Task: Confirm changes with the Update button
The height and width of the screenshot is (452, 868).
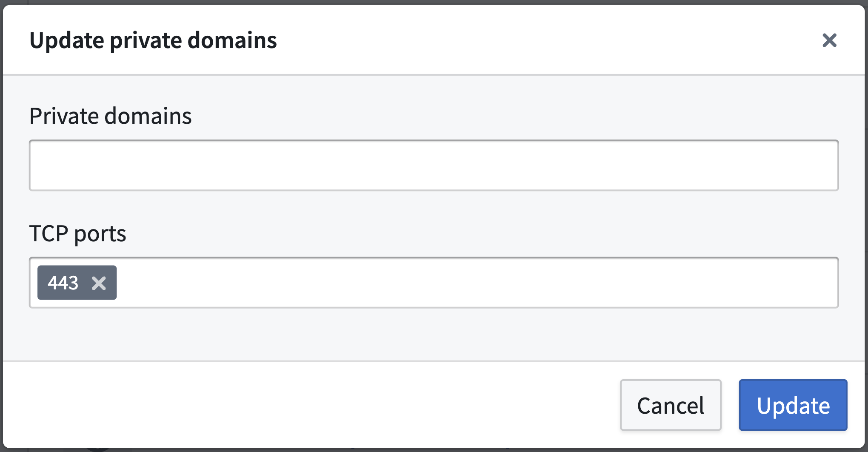Action: tap(793, 405)
